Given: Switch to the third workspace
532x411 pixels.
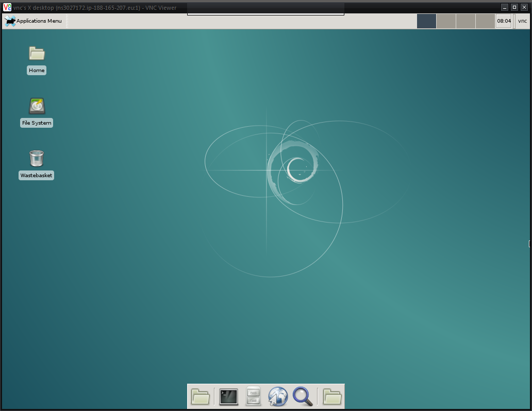Looking at the screenshot, I should pos(465,21).
